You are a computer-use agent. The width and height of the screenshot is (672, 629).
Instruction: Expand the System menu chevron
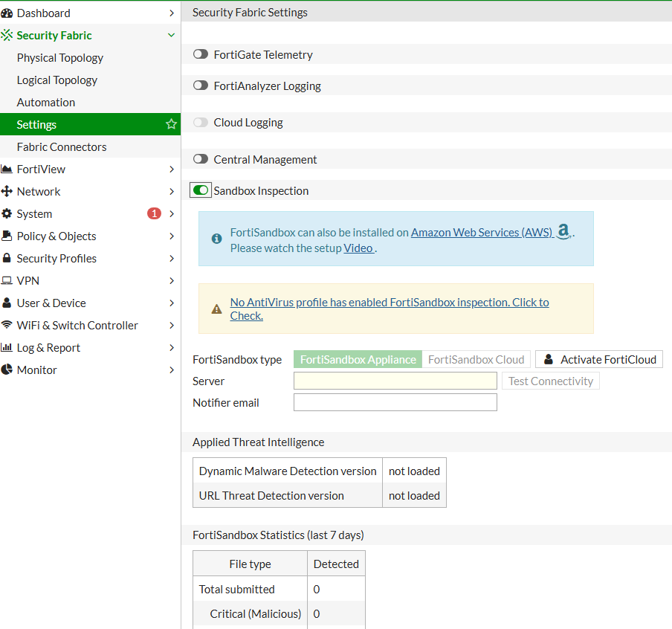(172, 213)
